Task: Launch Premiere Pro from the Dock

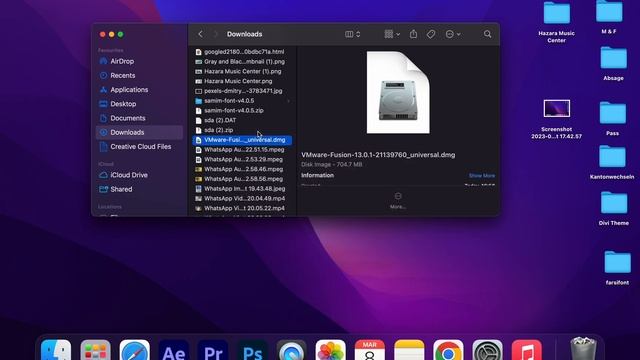Action: click(213, 350)
